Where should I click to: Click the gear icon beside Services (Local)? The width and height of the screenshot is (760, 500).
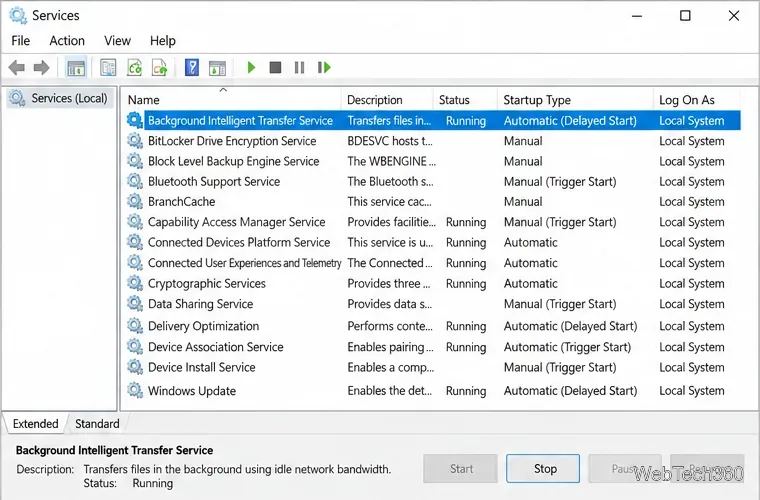(16, 98)
